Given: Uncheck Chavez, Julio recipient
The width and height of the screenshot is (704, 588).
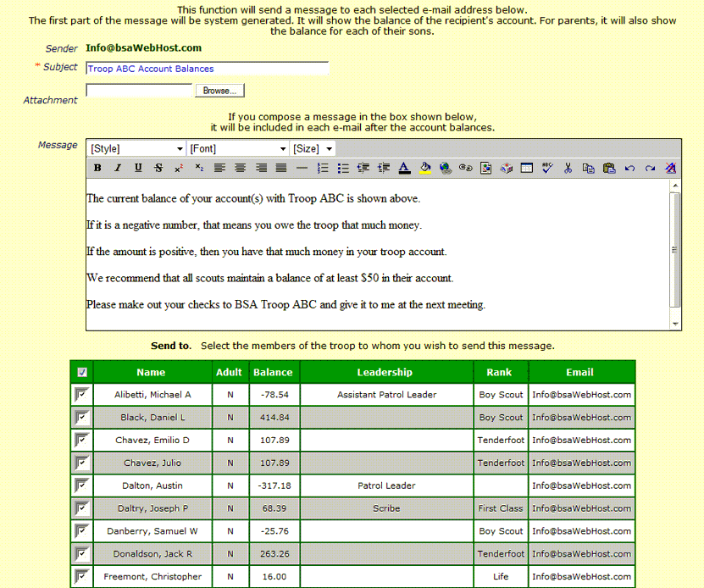Looking at the screenshot, I should pyautogui.click(x=82, y=463).
